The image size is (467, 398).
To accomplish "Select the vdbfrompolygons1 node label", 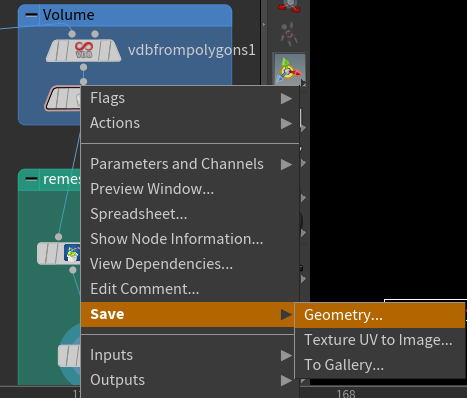I will pyautogui.click(x=192, y=50).
